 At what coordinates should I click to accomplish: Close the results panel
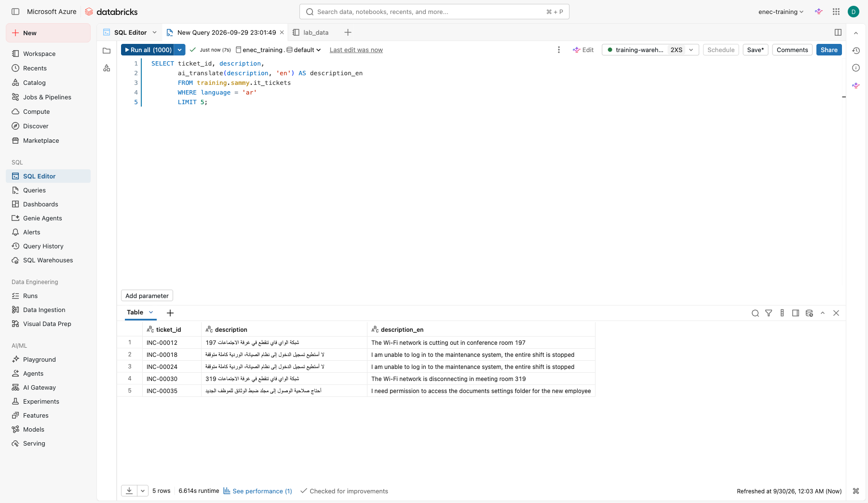pos(836,313)
